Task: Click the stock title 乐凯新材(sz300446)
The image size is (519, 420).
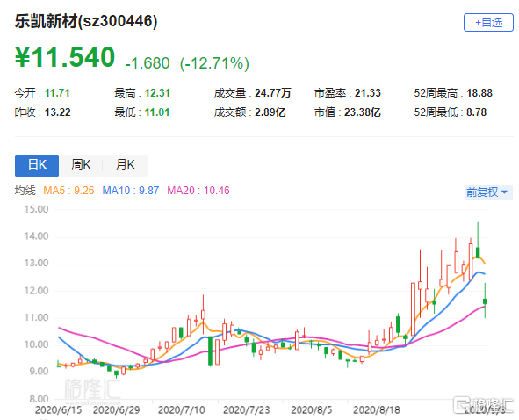Action: pyautogui.click(x=86, y=22)
